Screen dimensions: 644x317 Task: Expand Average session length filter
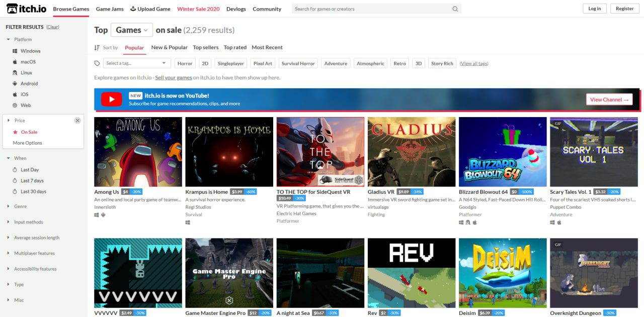(x=37, y=238)
